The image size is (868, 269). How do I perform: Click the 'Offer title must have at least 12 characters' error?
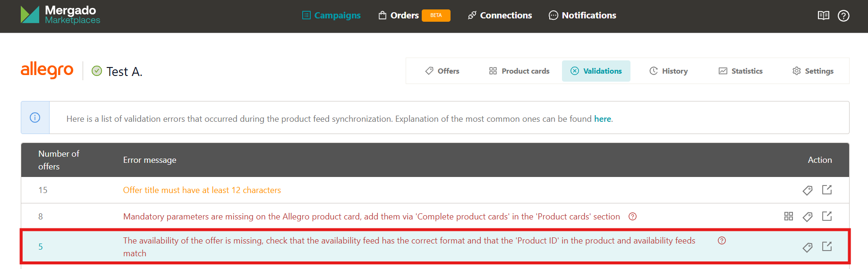pos(202,190)
